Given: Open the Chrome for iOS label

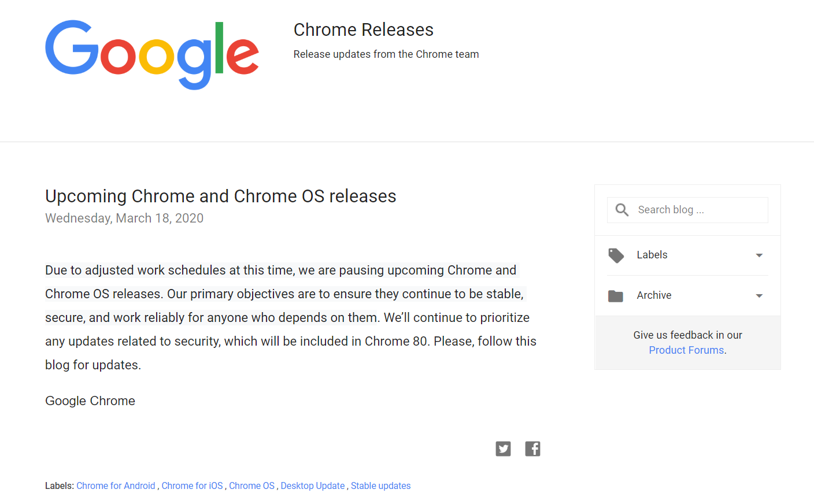Looking at the screenshot, I should 192,486.
